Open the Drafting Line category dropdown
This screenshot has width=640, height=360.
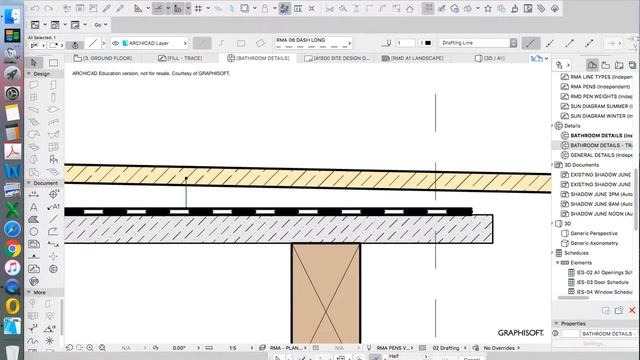pos(478,43)
